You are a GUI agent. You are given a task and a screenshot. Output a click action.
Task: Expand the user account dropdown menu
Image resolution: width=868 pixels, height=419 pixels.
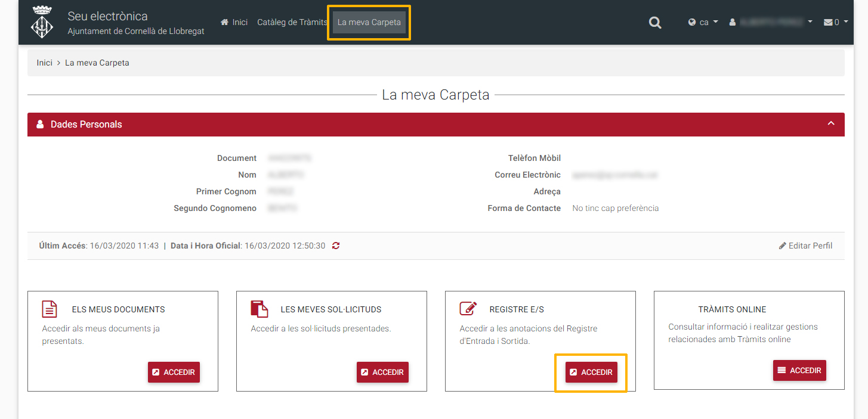771,23
